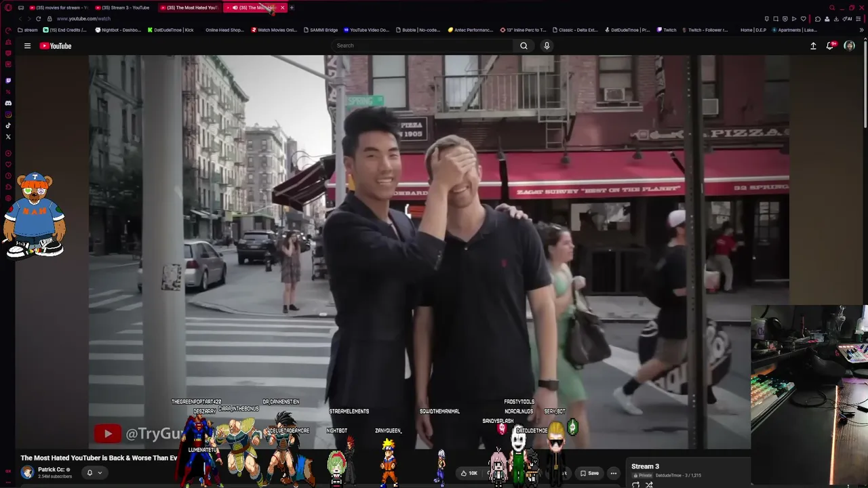
Task: Open the Stream 3 playlist title
Action: coord(645,466)
